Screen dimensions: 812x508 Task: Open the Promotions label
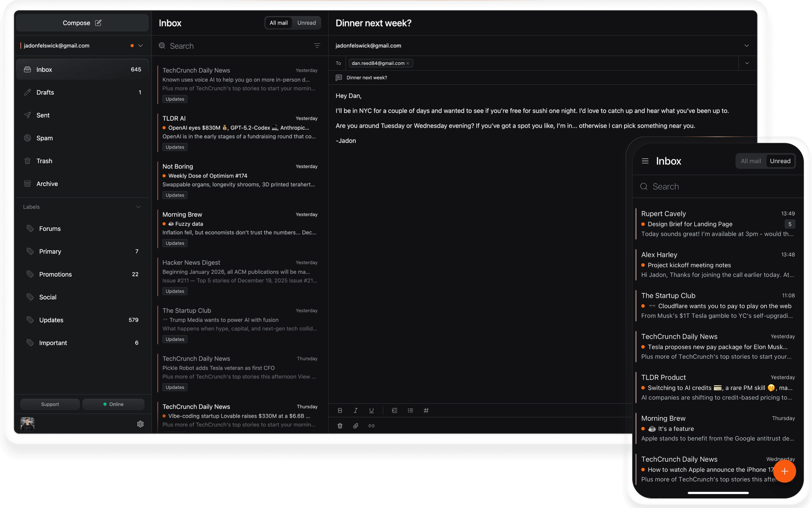coord(55,274)
